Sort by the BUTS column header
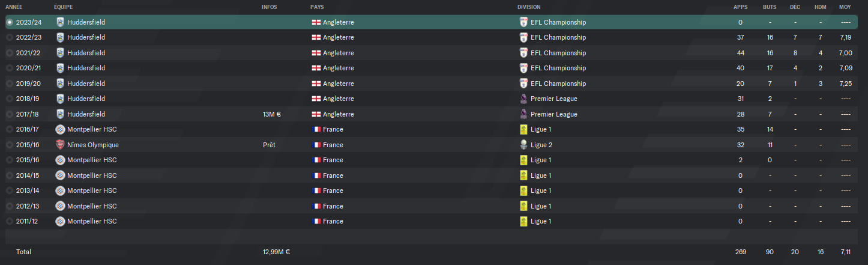Viewport: 868px width, 265px height. click(x=769, y=7)
